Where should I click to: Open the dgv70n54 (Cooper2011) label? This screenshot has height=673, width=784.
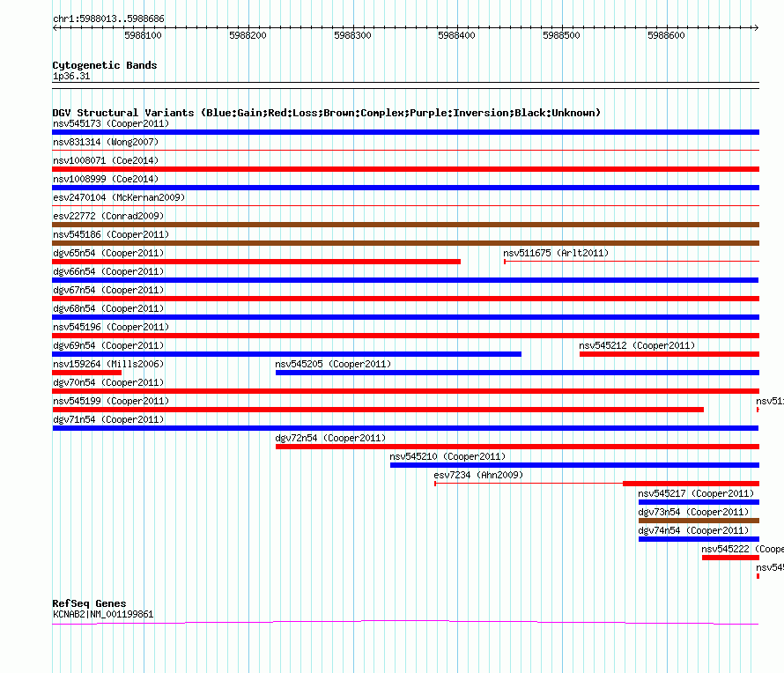coord(108,382)
